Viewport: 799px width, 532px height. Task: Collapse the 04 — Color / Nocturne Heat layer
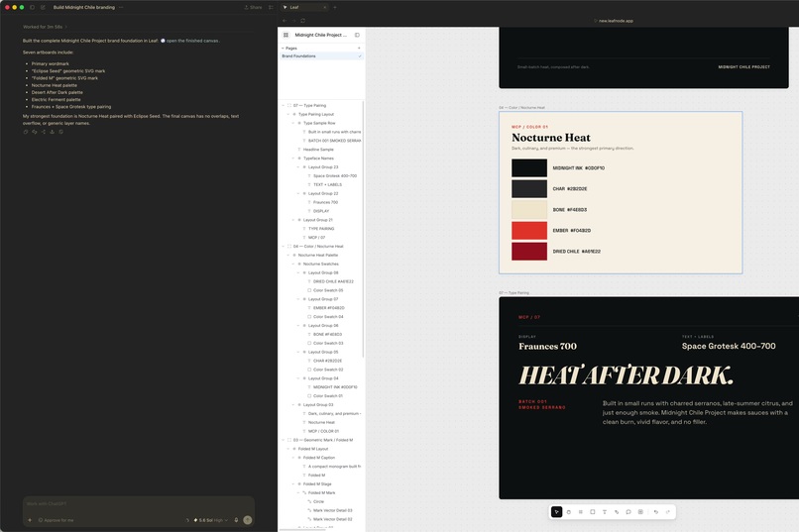click(x=284, y=247)
